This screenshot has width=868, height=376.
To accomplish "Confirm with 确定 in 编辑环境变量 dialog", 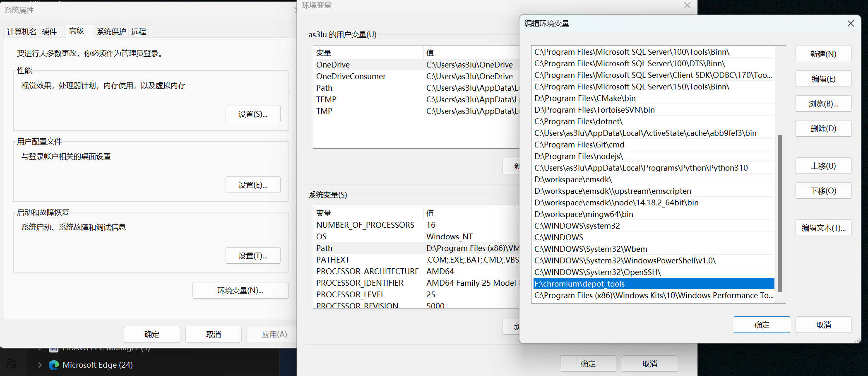I will (x=762, y=325).
